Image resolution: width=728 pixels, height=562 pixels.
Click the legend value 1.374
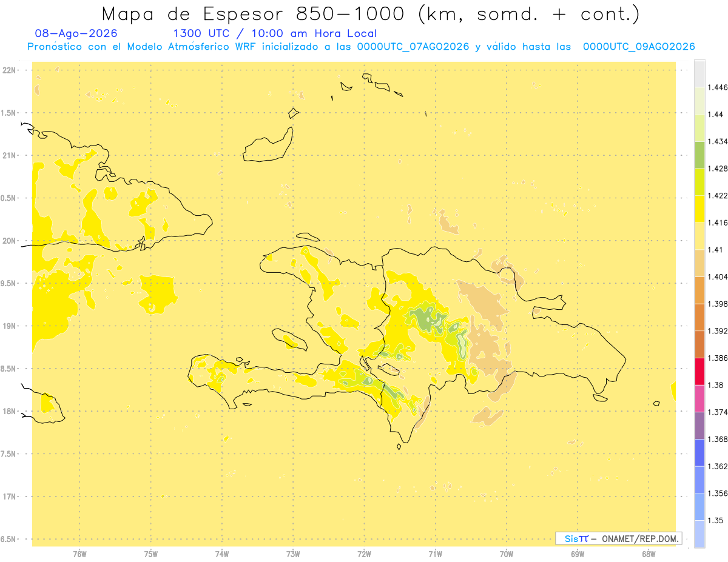(x=718, y=412)
